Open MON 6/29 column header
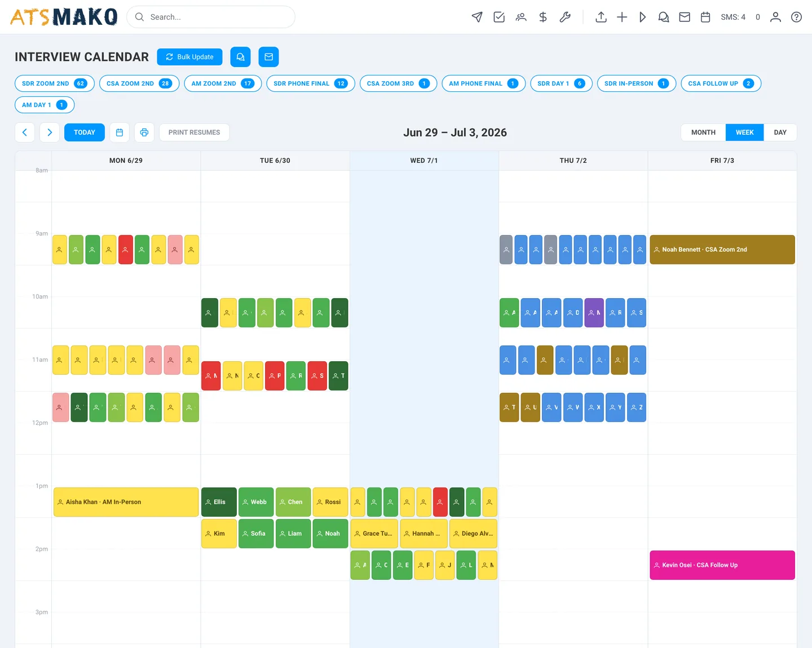 (126, 161)
